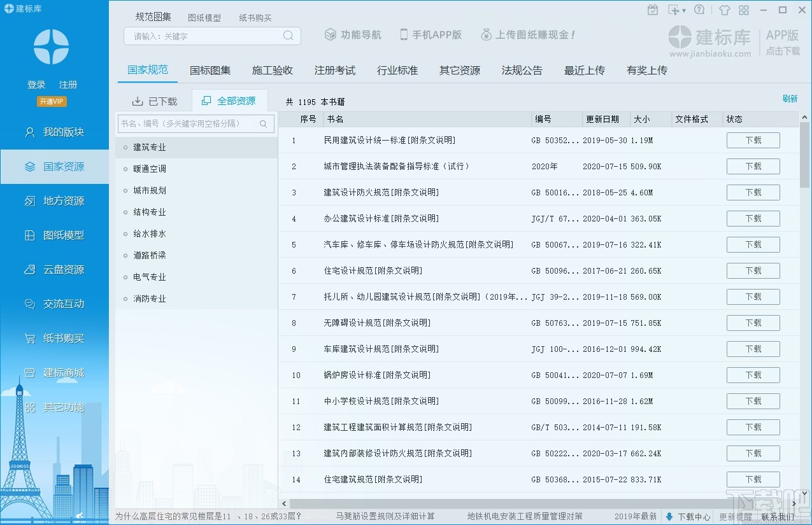Image resolution: width=812 pixels, height=525 pixels.
Task: Open the question-mark help icon
Action: [699, 10]
